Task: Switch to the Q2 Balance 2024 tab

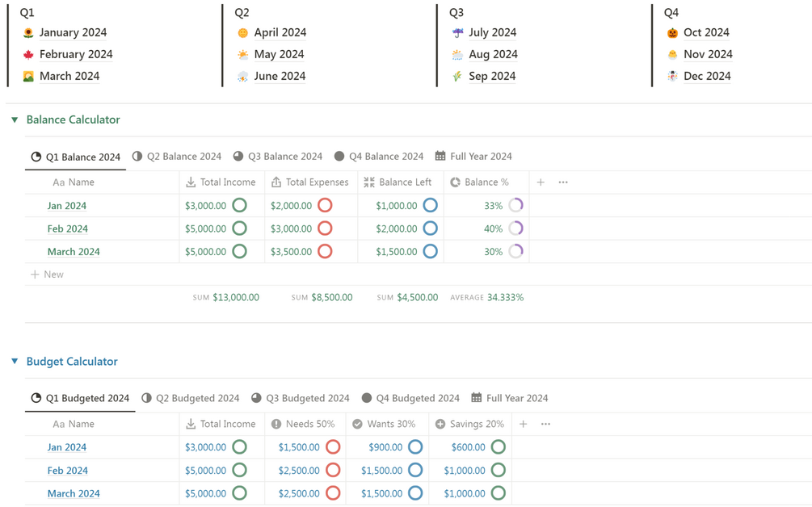Action: 176,157
